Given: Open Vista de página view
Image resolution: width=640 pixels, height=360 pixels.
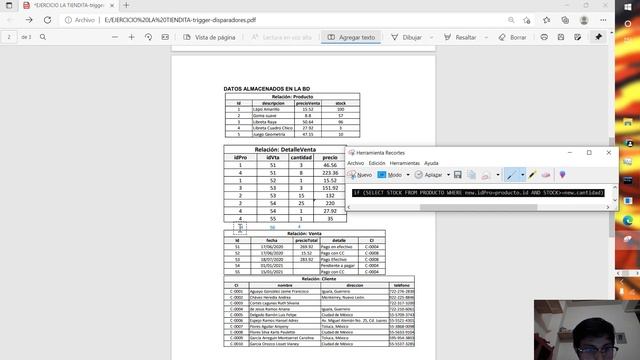Looking at the screenshot, I should point(209,37).
